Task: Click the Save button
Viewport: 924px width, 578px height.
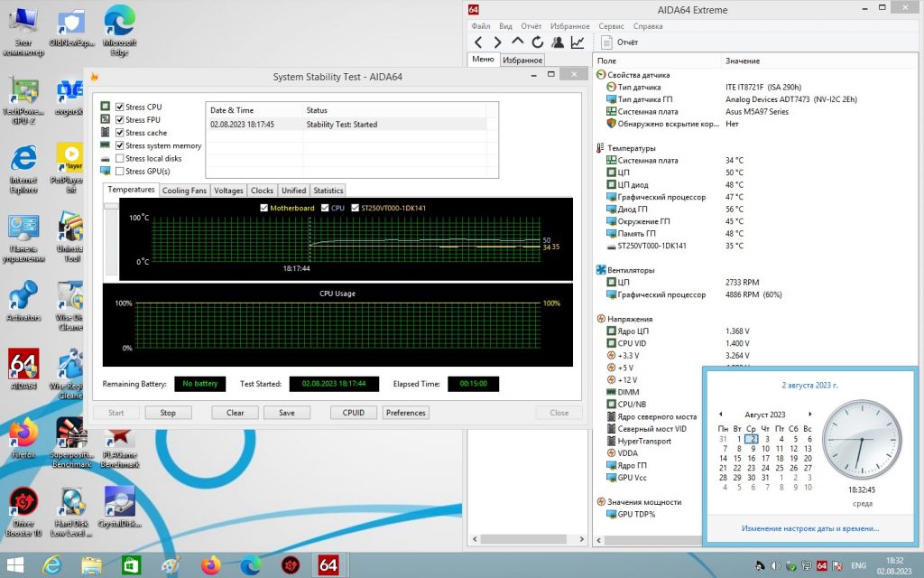Action: click(x=287, y=413)
